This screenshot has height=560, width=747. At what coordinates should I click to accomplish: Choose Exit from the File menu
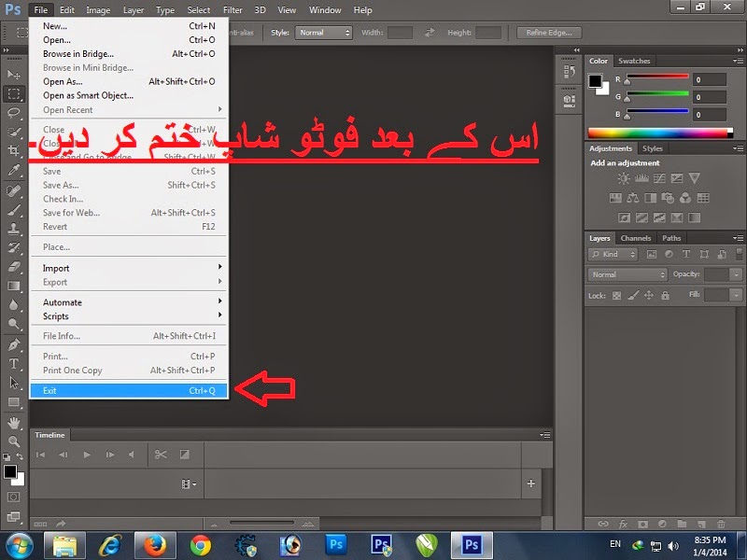pyautogui.click(x=129, y=391)
